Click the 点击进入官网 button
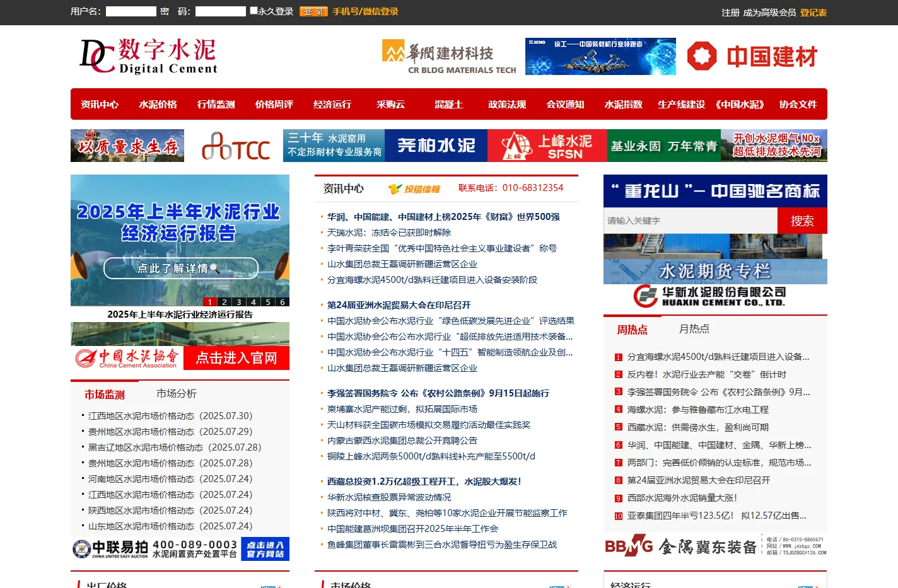This screenshot has height=588, width=898. tap(236, 358)
